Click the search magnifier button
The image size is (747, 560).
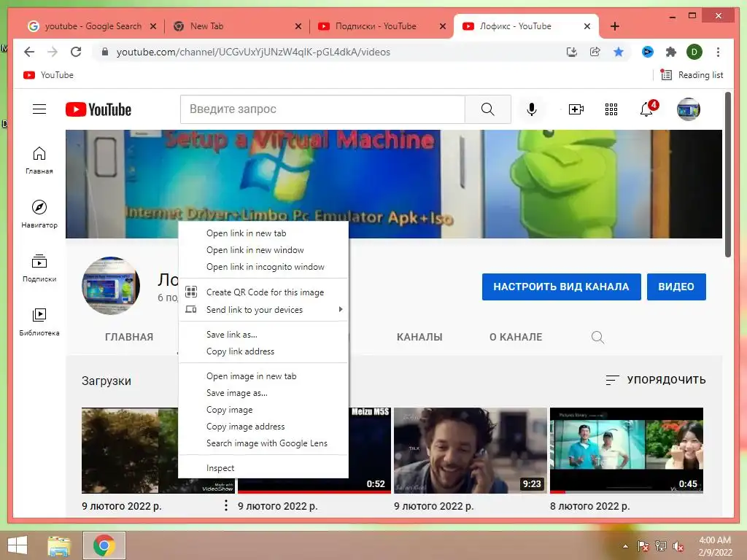pos(487,109)
